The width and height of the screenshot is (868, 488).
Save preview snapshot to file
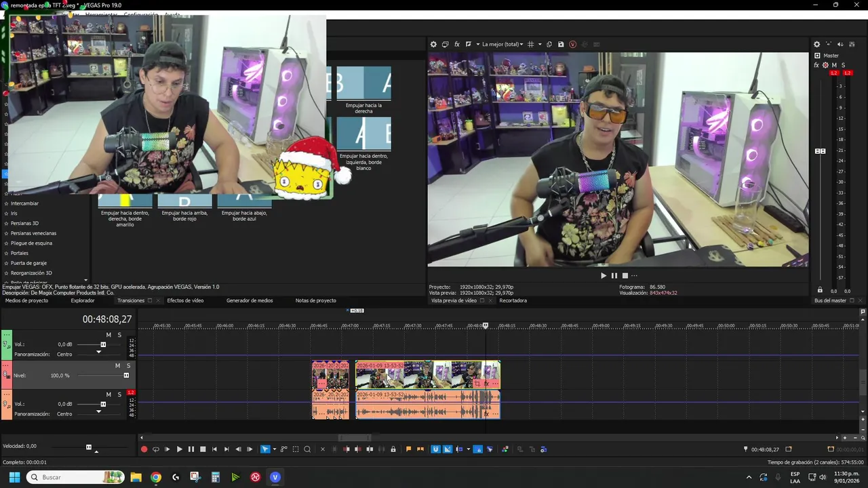click(561, 44)
